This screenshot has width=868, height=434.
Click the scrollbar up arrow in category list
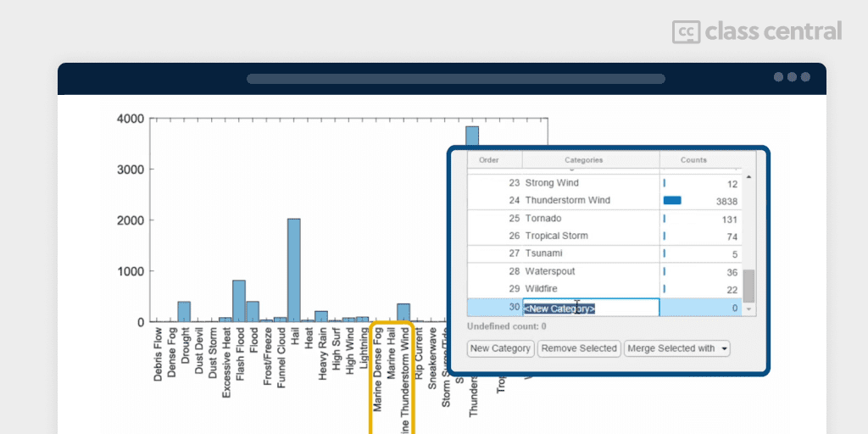pyautogui.click(x=748, y=176)
